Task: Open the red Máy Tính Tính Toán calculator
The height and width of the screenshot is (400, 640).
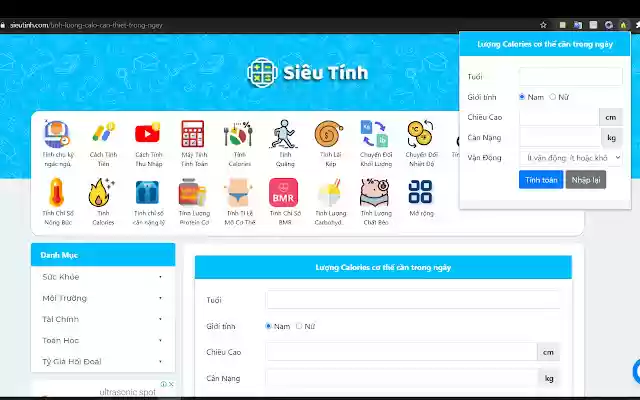Action: 193,133
